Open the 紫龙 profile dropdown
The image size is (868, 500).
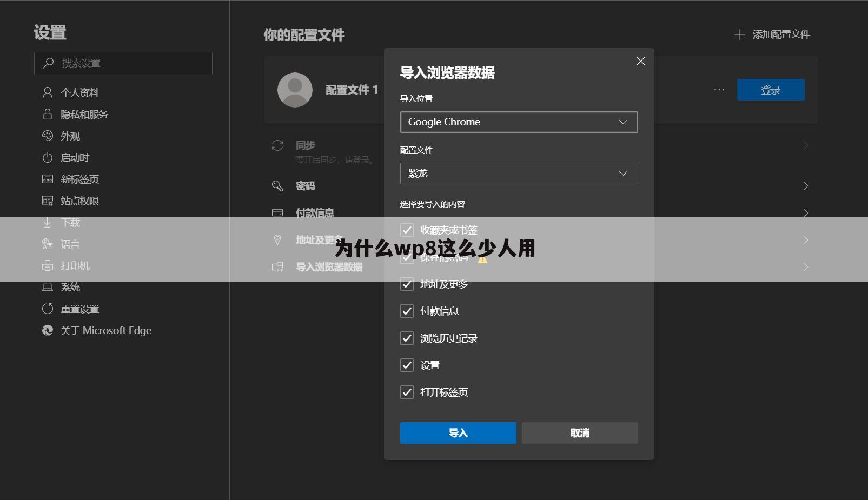(519, 174)
